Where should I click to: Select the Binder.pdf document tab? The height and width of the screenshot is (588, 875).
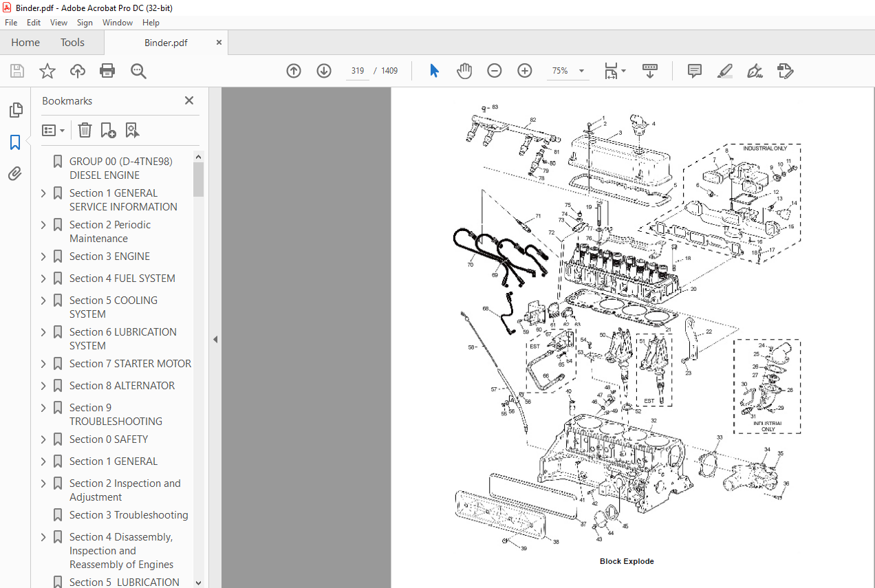point(166,43)
